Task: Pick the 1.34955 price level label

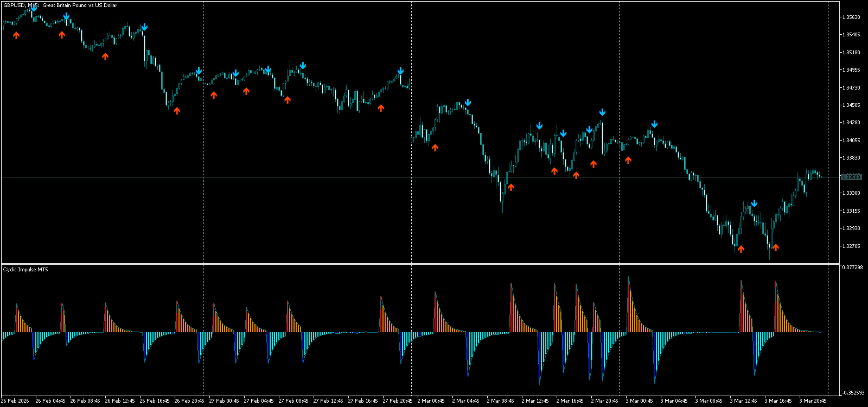Action: 851,70
